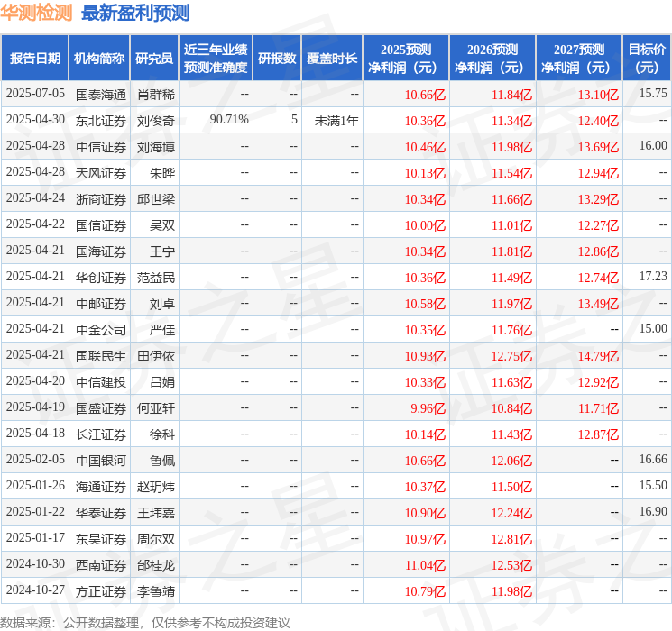Select the 2026预测净利润 column header

coord(492,59)
